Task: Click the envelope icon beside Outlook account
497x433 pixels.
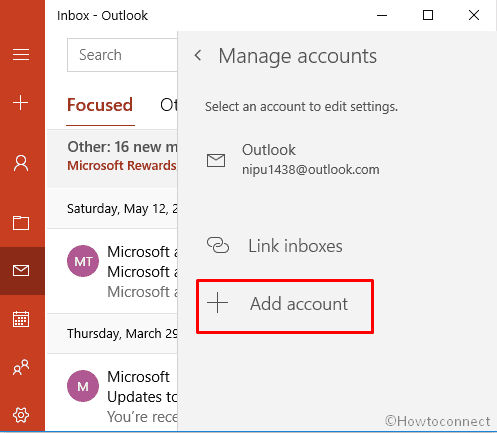Action: click(216, 160)
